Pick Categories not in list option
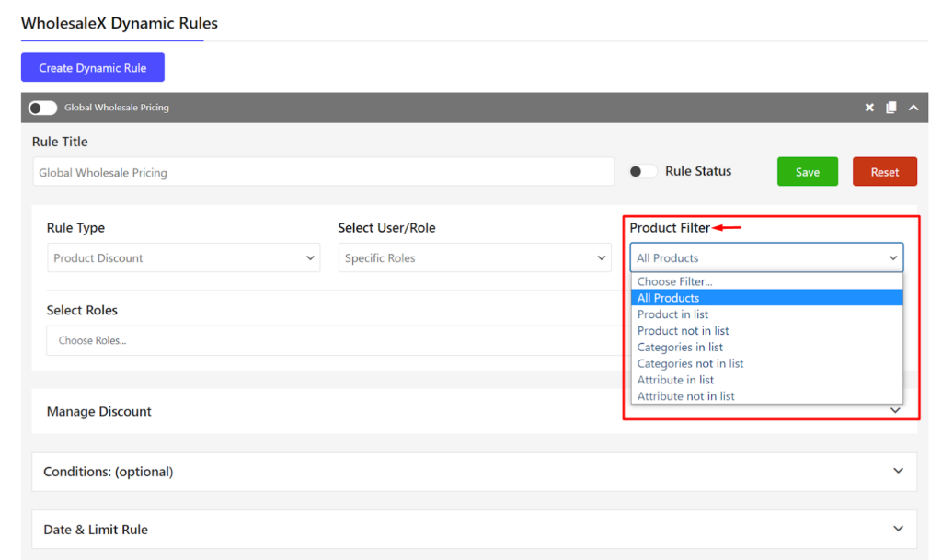This screenshot has height=560, width=942. pyautogui.click(x=766, y=364)
